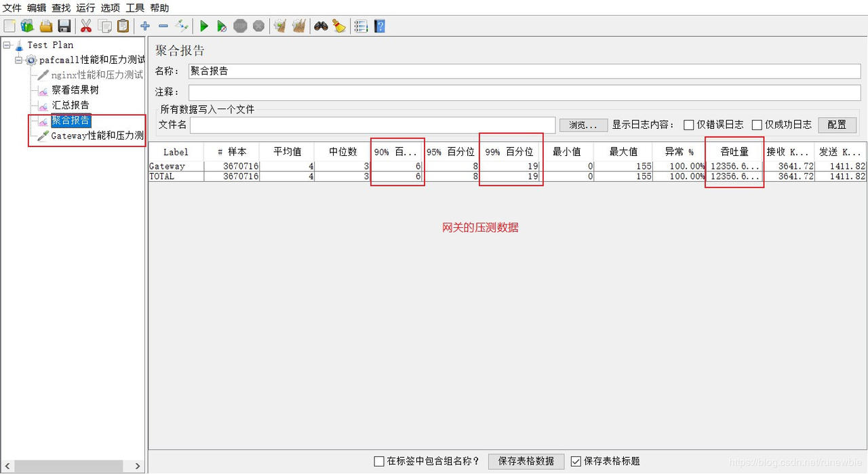Screen dimensions: 868x474
Task: Click the Open file folder icon
Action: coord(46,26)
